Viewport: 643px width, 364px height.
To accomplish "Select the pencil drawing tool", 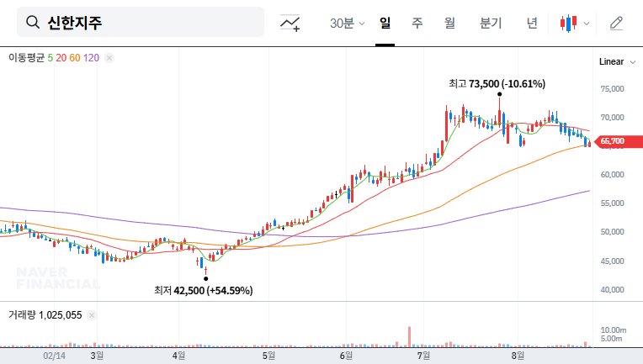I will tap(616, 24).
